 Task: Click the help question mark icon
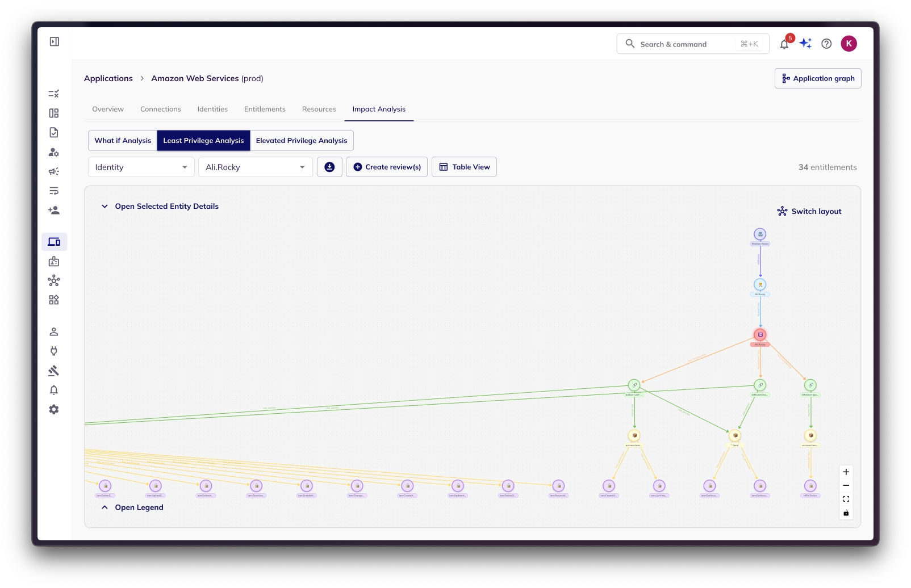[x=826, y=44]
